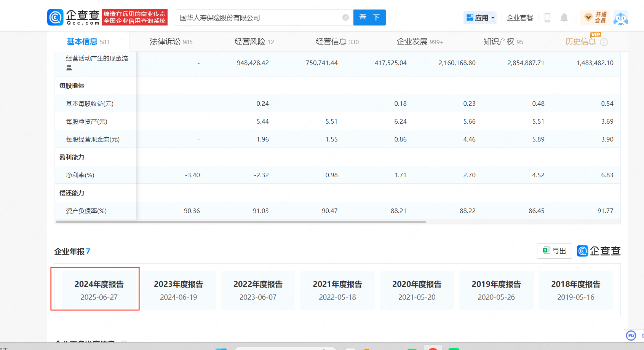Open 2018年度报告

point(576,290)
